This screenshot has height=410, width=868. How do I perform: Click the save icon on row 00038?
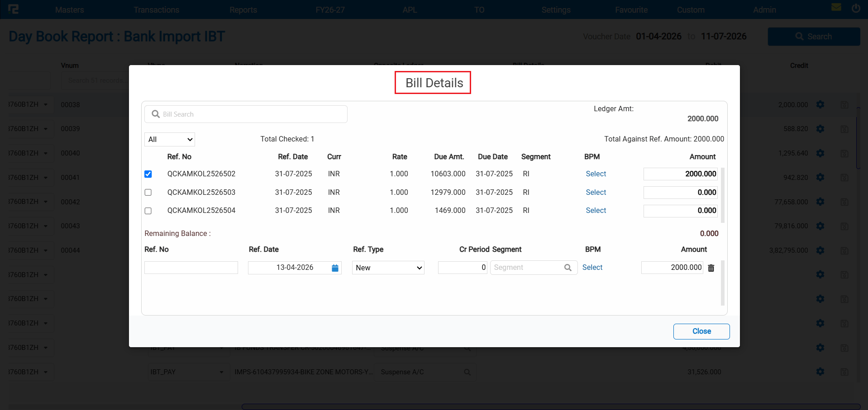pos(844,105)
